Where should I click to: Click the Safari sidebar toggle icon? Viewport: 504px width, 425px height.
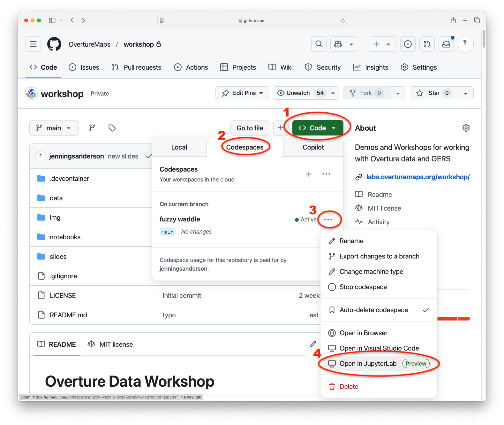[52, 20]
